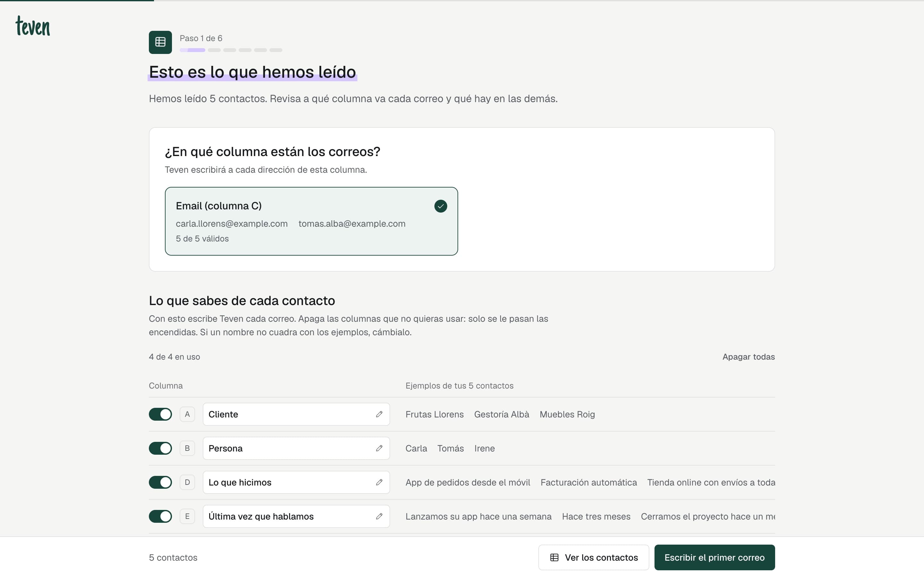The width and height of the screenshot is (924, 578).
Task: Click pencil icon in Última vez que hablamos field
Action: click(379, 516)
